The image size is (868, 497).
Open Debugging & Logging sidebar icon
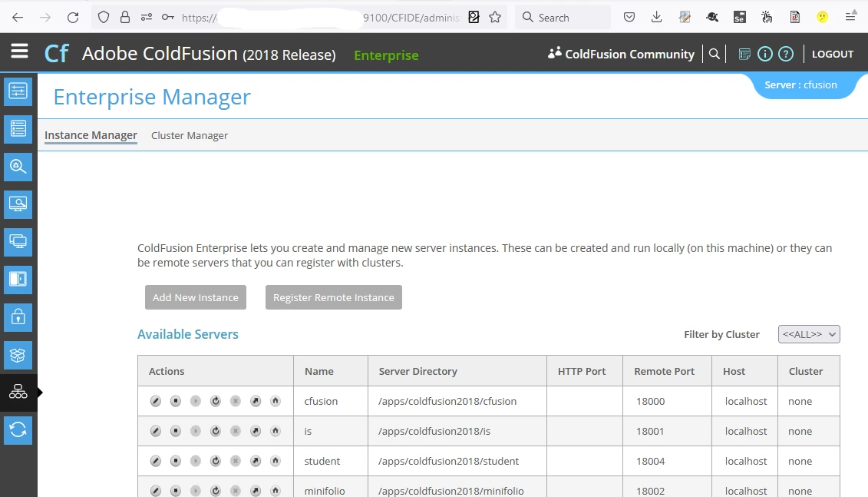18,167
